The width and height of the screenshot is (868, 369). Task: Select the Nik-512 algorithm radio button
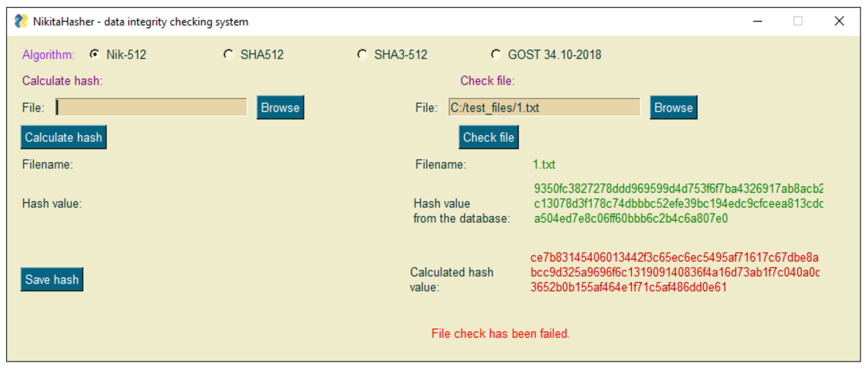coord(95,54)
